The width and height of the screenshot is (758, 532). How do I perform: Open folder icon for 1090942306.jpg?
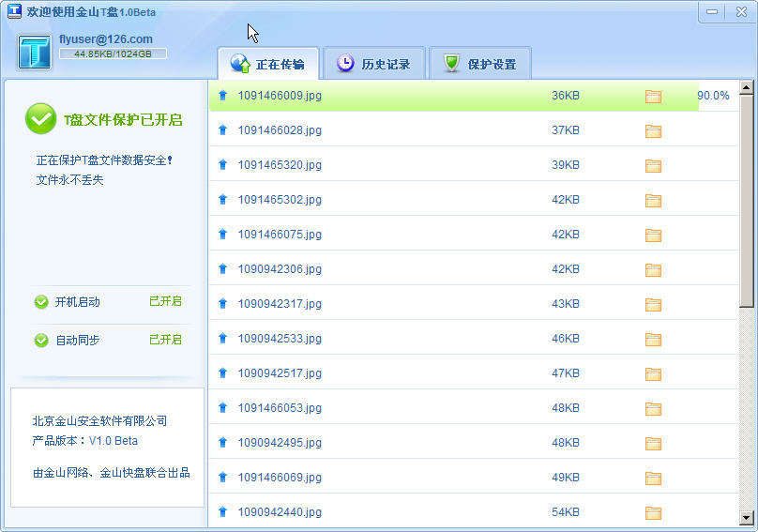pyautogui.click(x=653, y=270)
